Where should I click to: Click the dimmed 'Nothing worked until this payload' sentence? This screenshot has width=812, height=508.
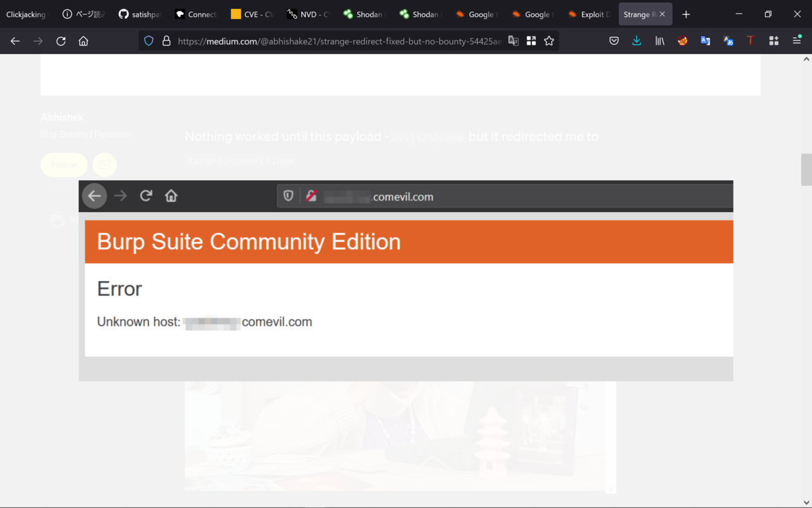(x=392, y=137)
